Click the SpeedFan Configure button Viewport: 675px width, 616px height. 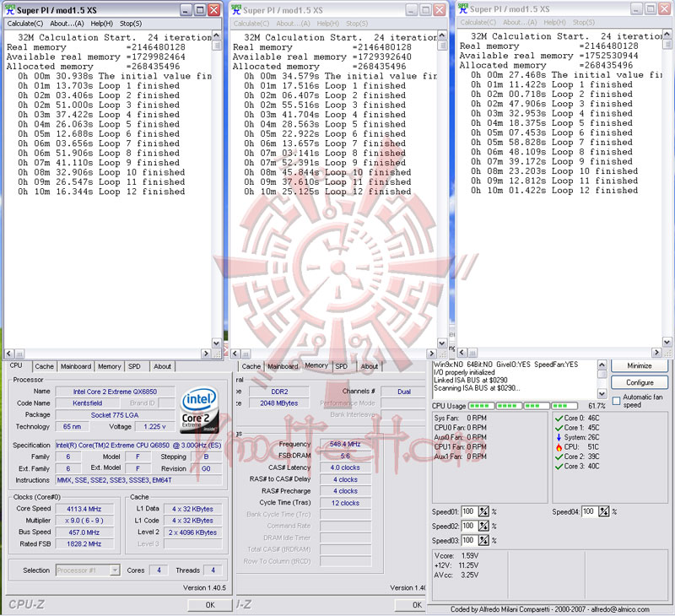[x=640, y=382]
